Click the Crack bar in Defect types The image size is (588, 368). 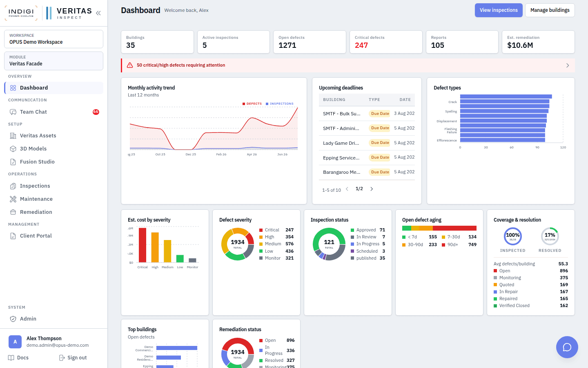(x=505, y=101)
